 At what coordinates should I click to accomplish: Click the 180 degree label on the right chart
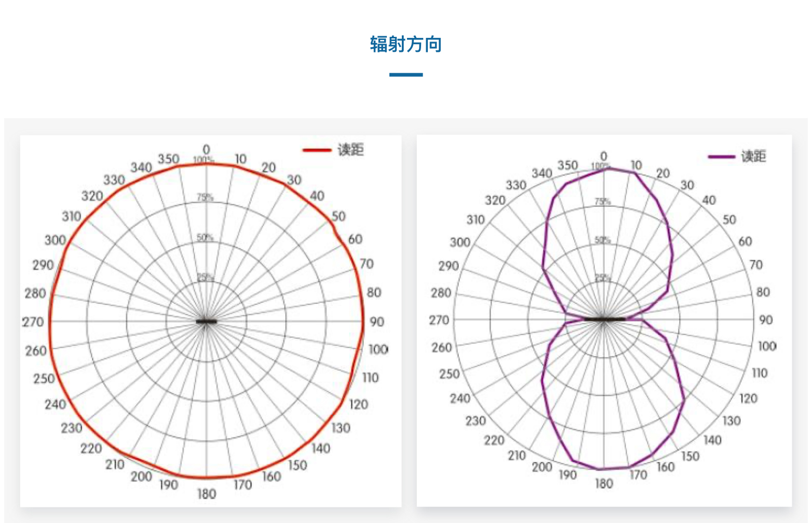point(603,484)
